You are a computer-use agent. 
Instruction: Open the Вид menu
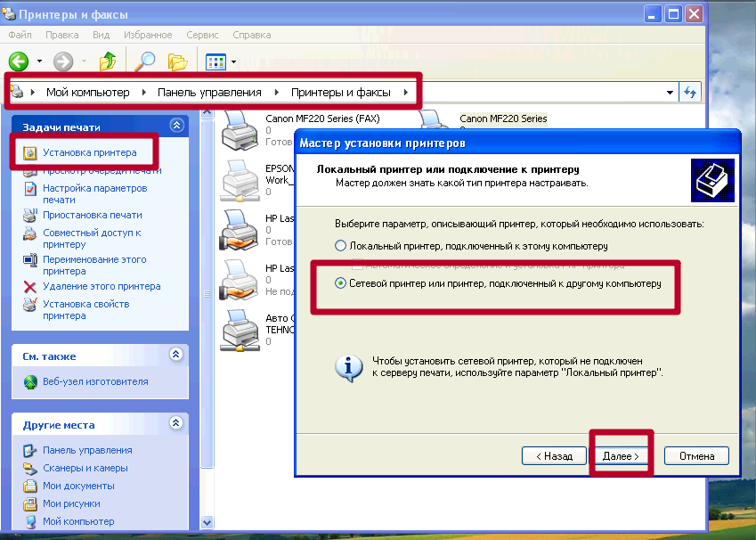click(101, 35)
